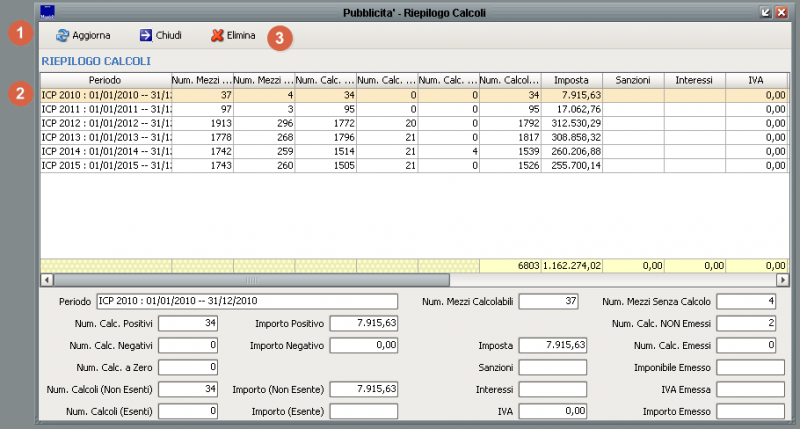
Task: Click the scrollbar right arrow
Action: point(781,279)
